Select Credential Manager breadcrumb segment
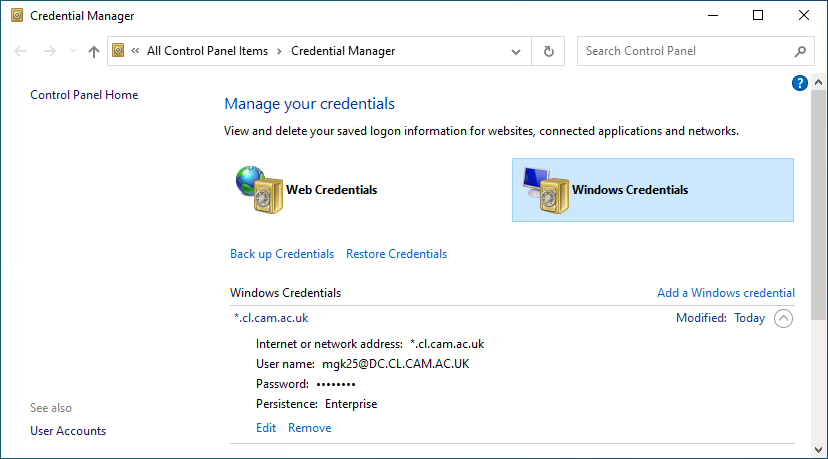 (x=343, y=51)
